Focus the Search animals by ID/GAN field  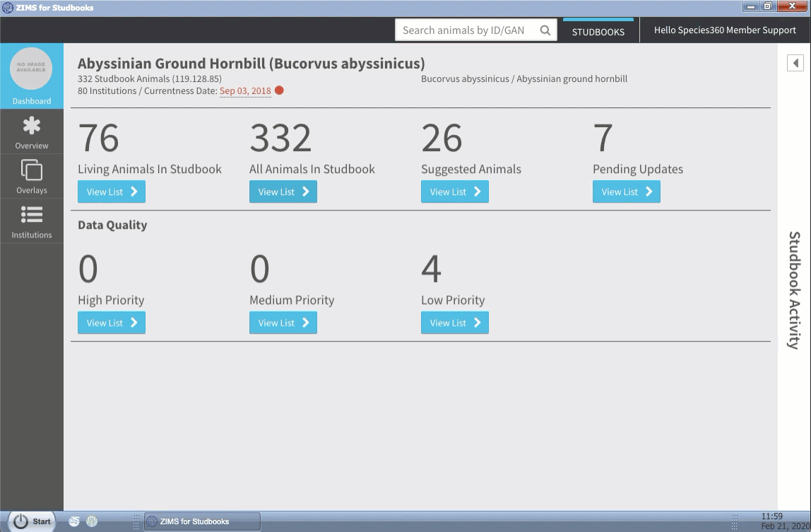476,30
